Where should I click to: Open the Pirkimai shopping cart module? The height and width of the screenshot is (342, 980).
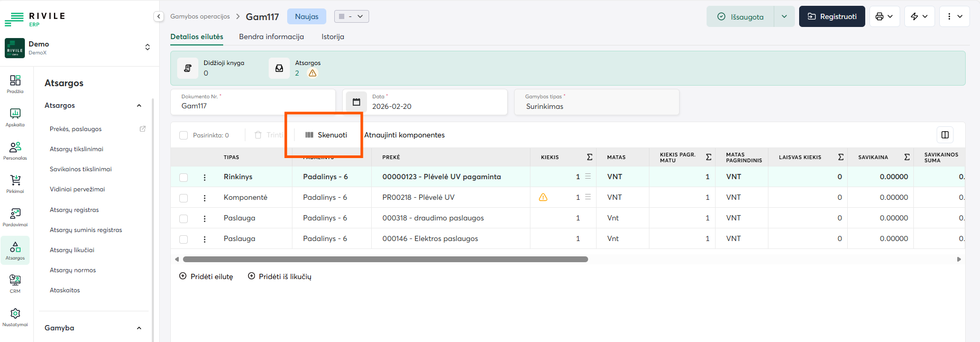coord(15,183)
